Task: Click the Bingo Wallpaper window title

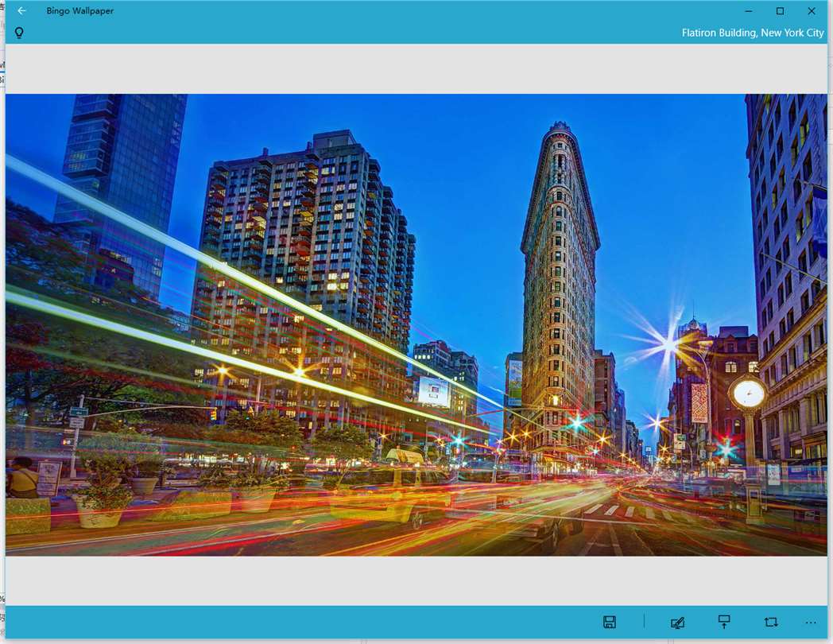Action: pyautogui.click(x=79, y=10)
